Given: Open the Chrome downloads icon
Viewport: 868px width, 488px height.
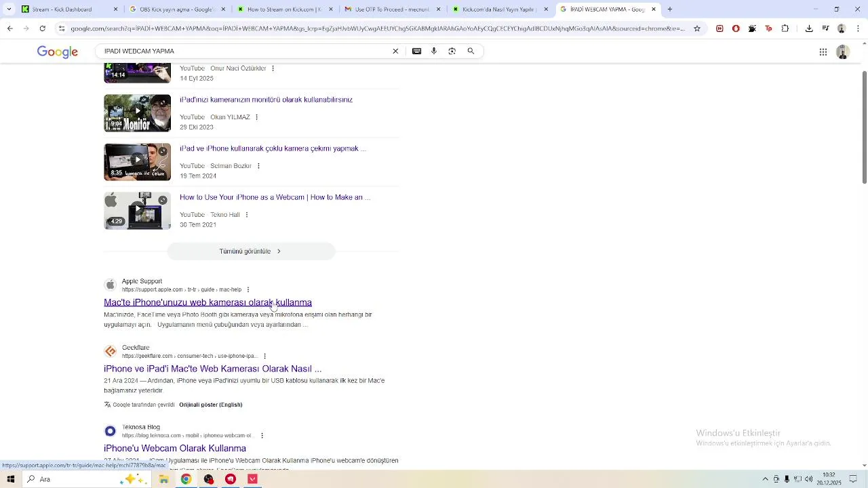Looking at the screenshot, I should [x=809, y=28].
